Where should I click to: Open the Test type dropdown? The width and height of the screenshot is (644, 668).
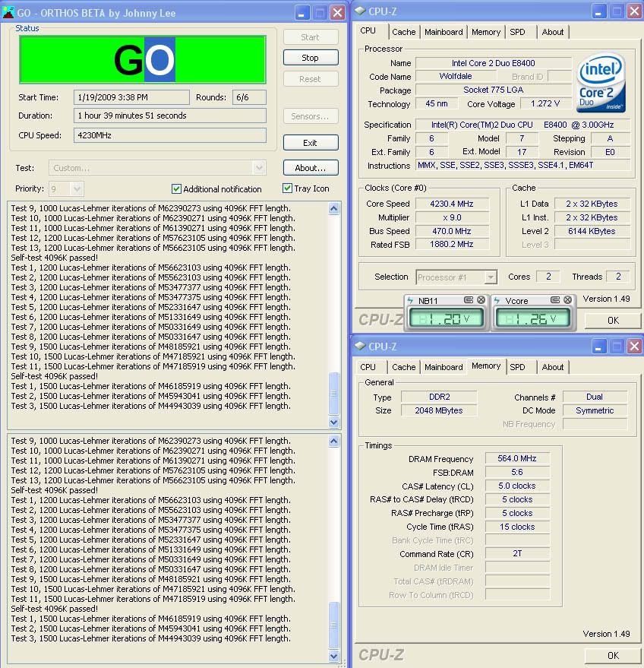pyautogui.click(x=259, y=168)
